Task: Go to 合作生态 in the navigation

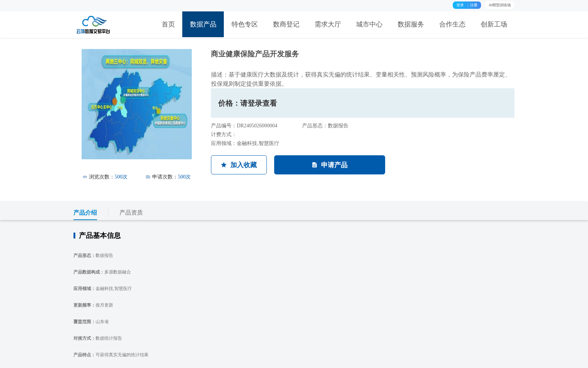Action: pyautogui.click(x=452, y=24)
